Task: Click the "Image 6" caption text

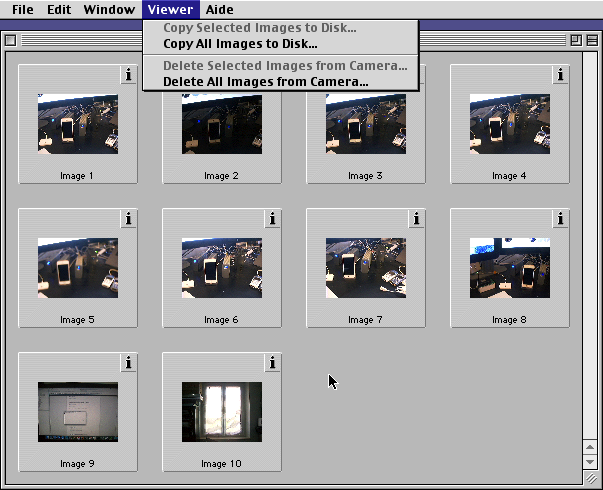Action: (x=221, y=320)
